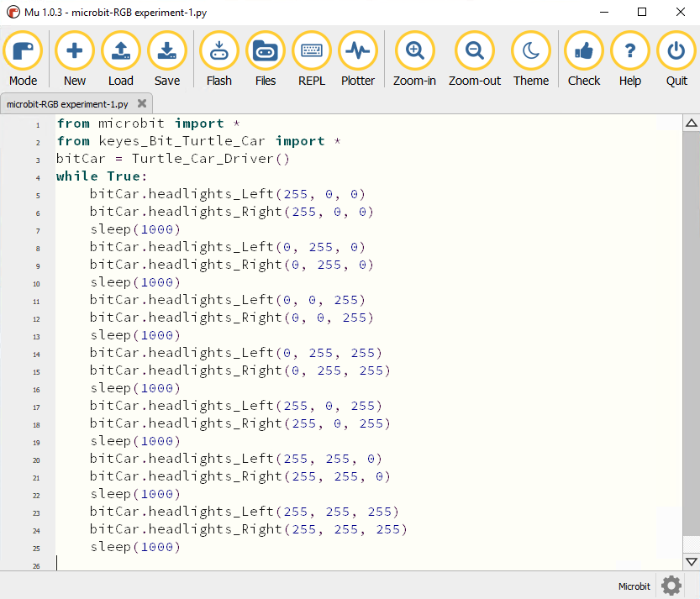Zoom-in on the editor text

coord(415,59)
